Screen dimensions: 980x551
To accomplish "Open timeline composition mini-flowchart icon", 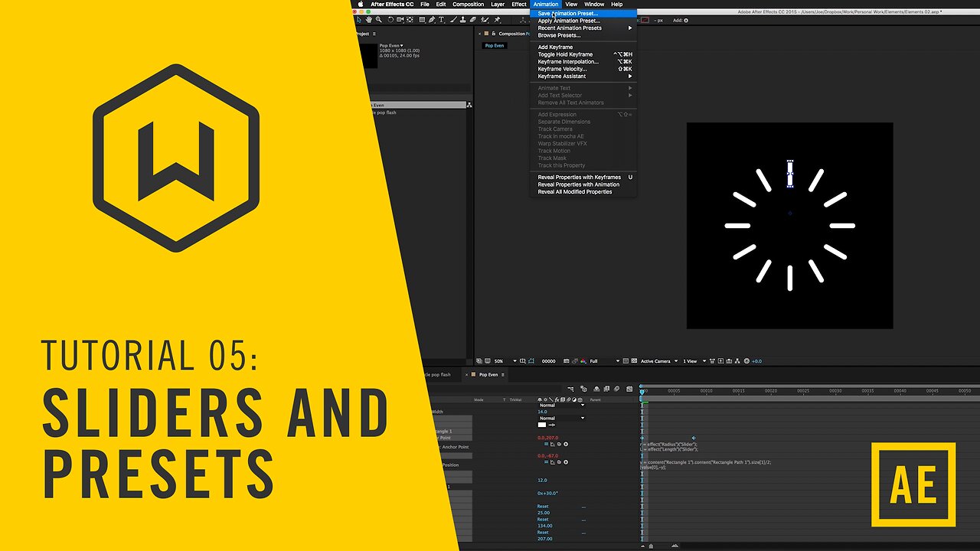I will tap(570, 389).
